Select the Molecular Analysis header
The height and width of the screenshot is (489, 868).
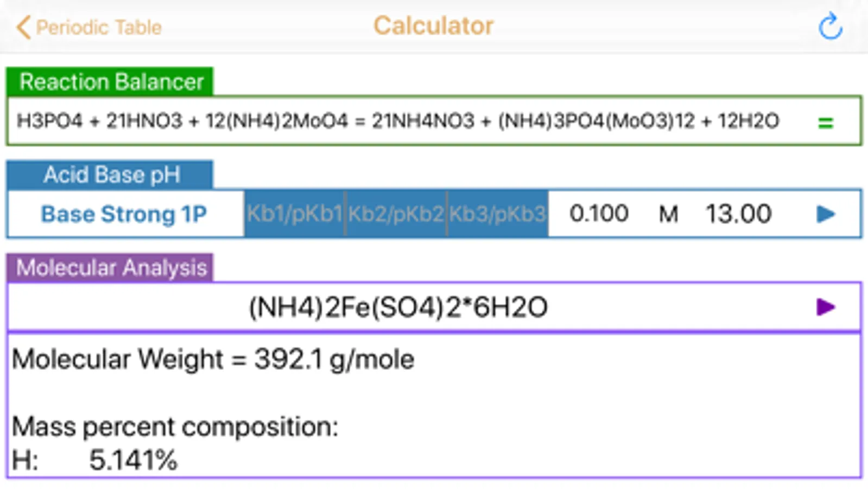tap(110, 268)
